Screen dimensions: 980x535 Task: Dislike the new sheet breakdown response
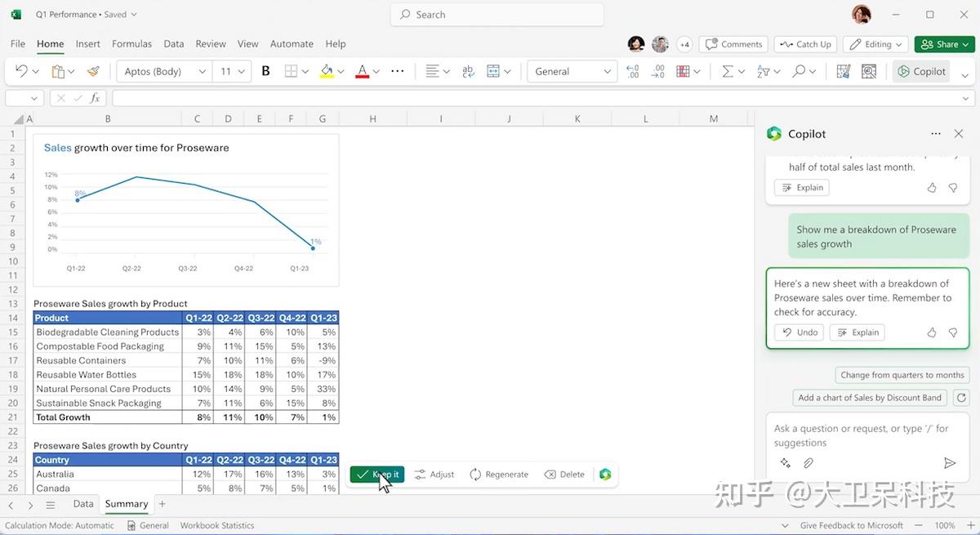pyautogui.click(x=953, y=332)
